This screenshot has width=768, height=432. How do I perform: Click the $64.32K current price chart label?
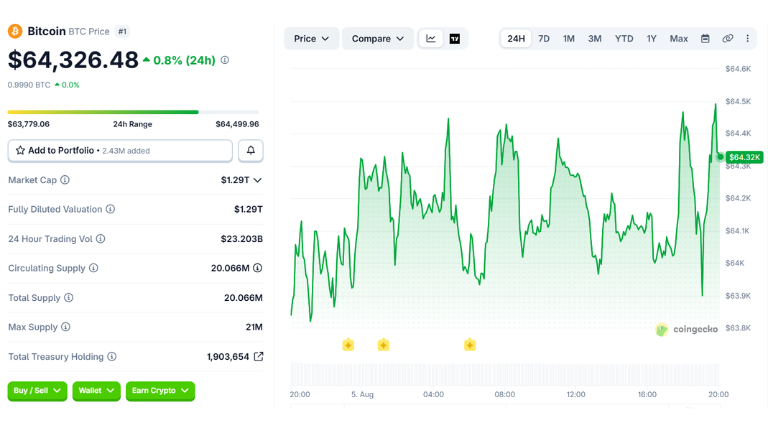pos(744,157)
